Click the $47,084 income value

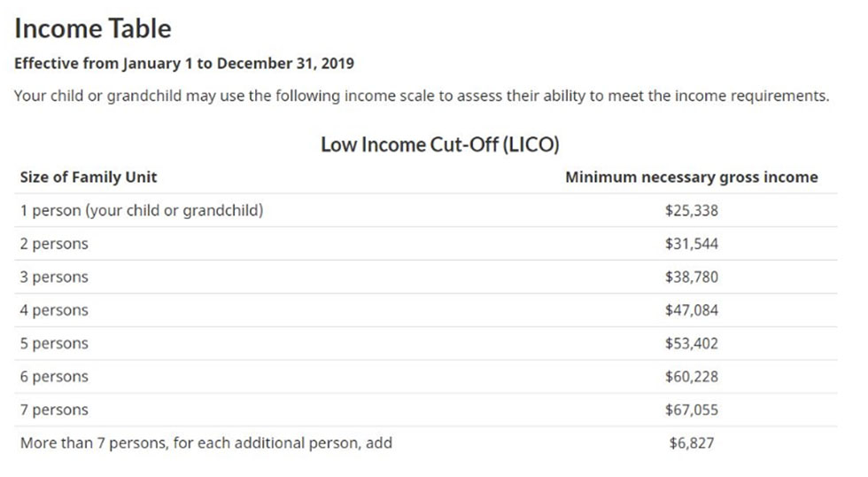pos(692,310)
